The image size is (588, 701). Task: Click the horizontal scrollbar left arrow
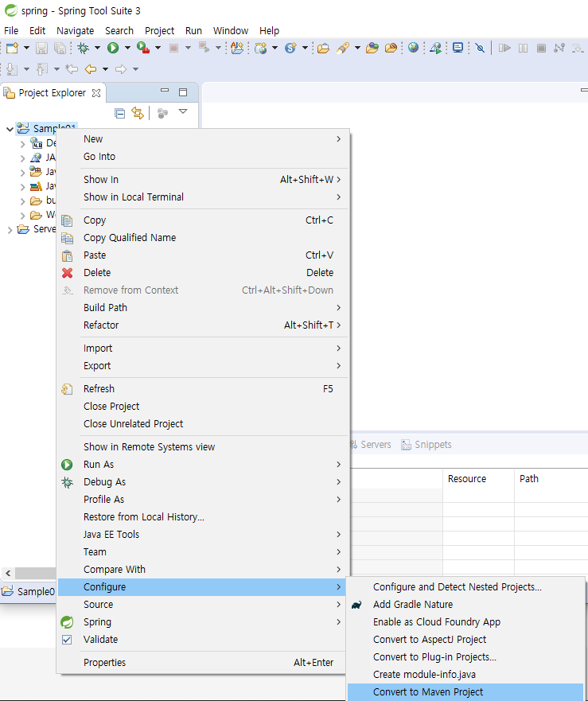[8, 573]
